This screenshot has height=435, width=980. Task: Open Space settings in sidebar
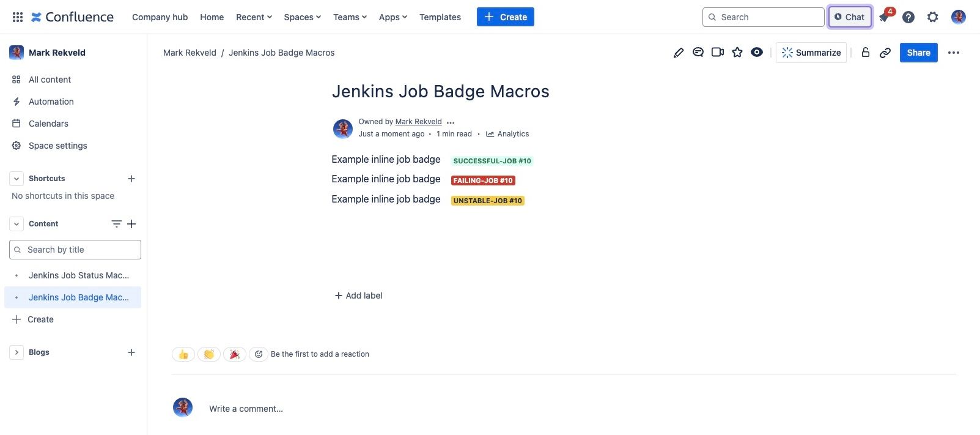coord(73,146)
